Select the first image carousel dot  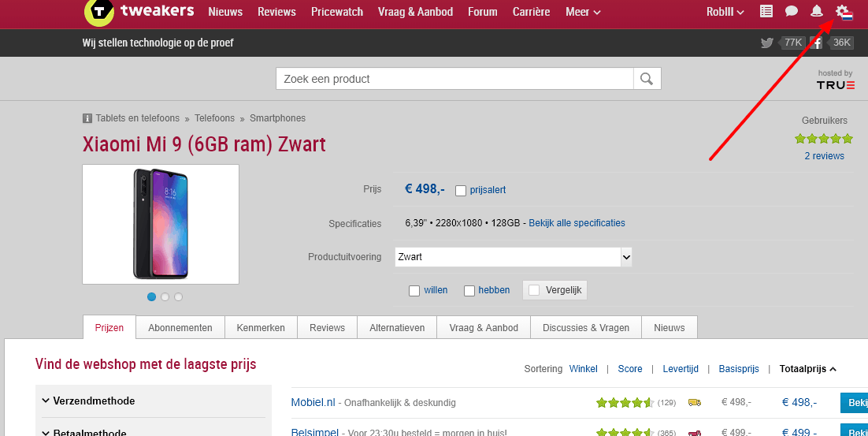coord(152,297)
